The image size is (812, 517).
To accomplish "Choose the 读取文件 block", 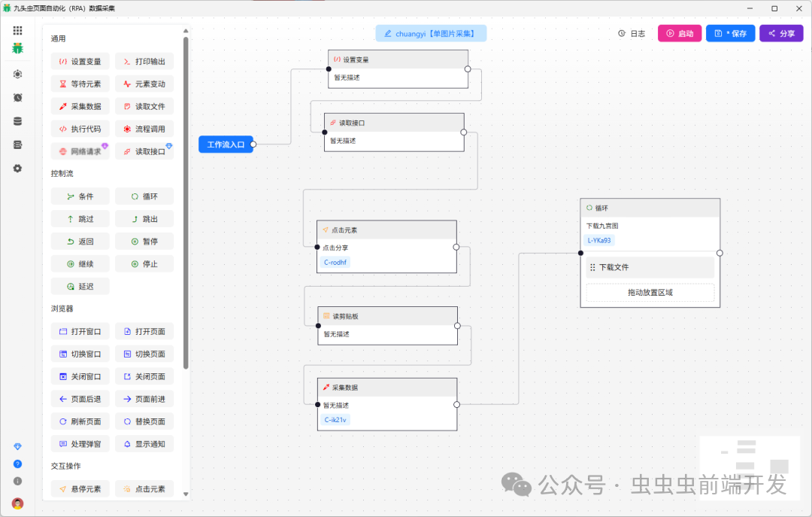I will coord(144,106).
